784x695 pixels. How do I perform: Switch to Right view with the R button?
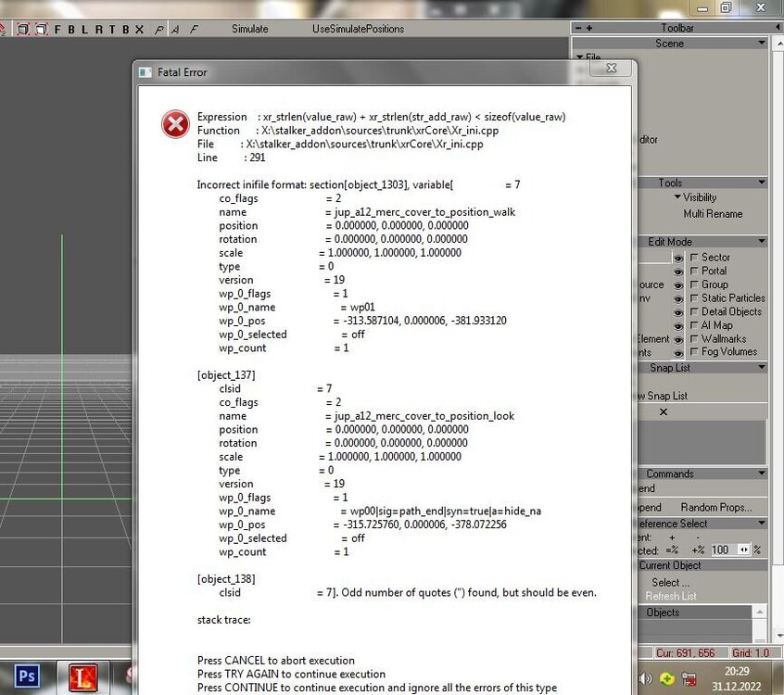[x=98, y=29]
